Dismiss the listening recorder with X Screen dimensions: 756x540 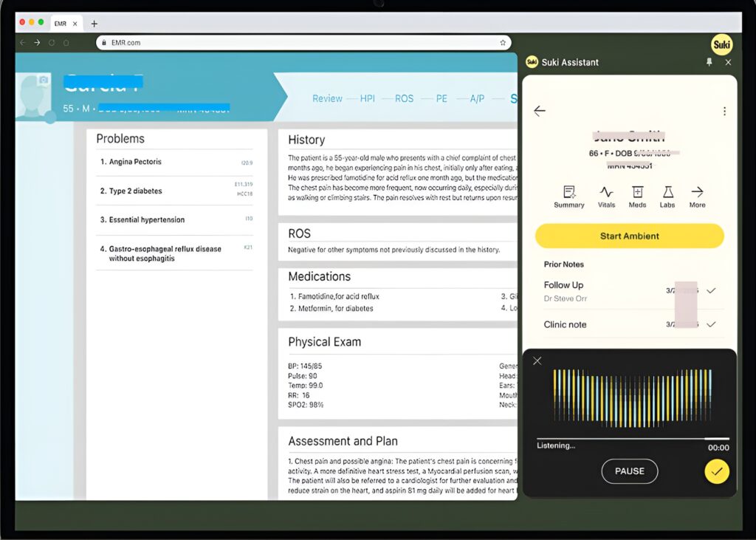(x=537, y=361)
